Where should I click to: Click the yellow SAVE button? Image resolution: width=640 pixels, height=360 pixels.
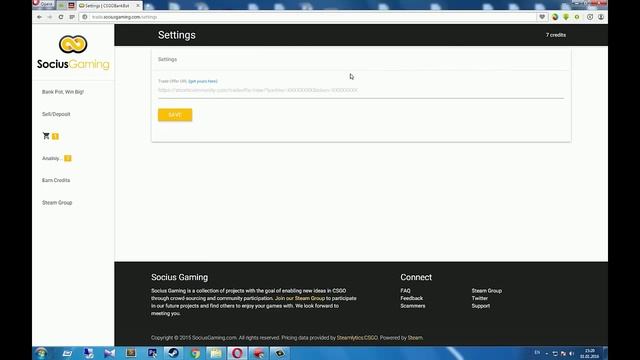[175, 115]
